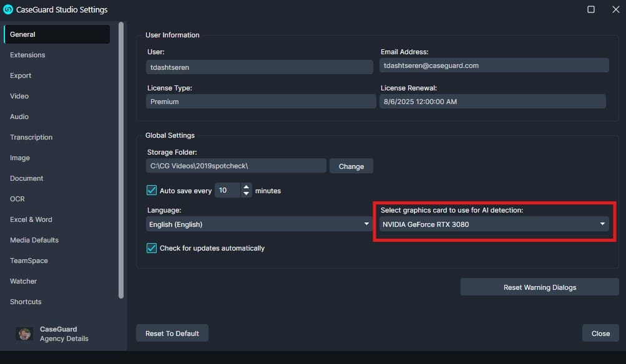This screenshot has width=626, height=364.
Task: Select the Transcription settings category
Action: pyautogui.click(x=31, y=137)
